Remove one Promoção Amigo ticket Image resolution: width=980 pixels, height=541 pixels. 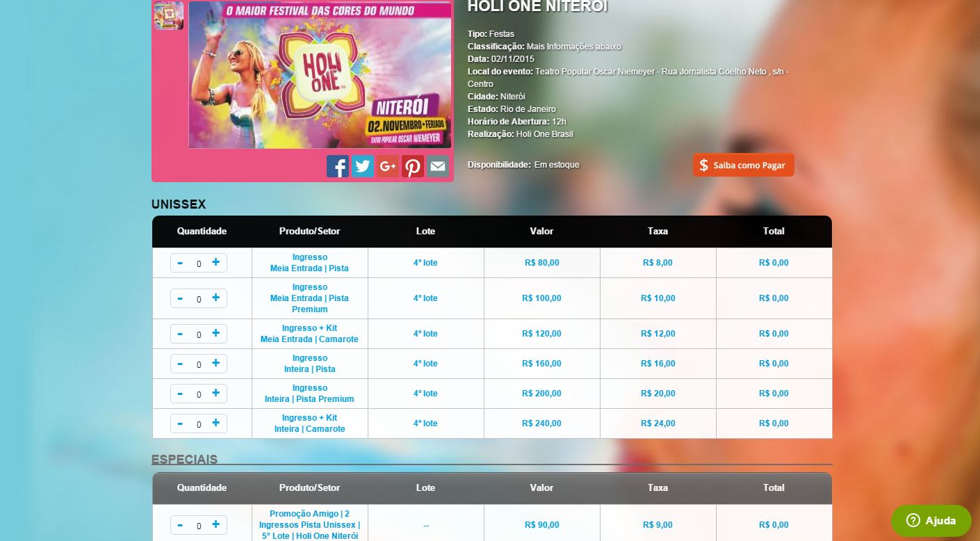tap(180, 524)
